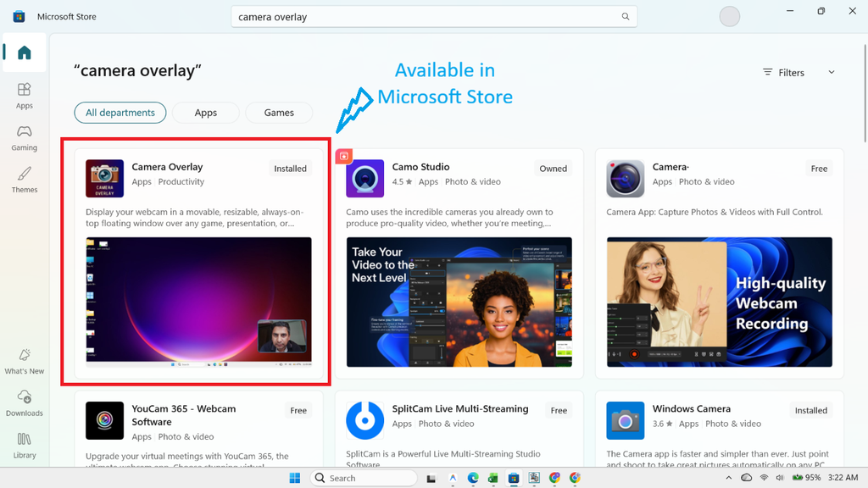
Task: Open What's New in sidebar
Action: click(x=25, y=361)
